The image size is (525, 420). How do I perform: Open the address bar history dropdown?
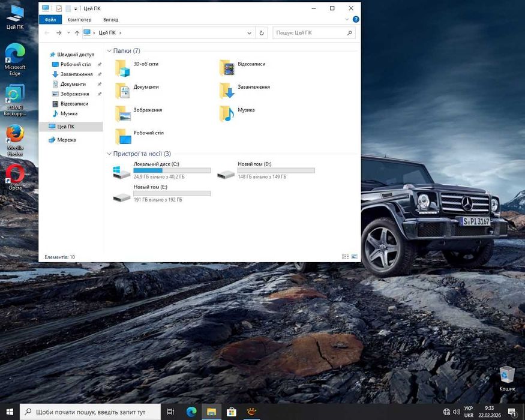tap(250, 33)
